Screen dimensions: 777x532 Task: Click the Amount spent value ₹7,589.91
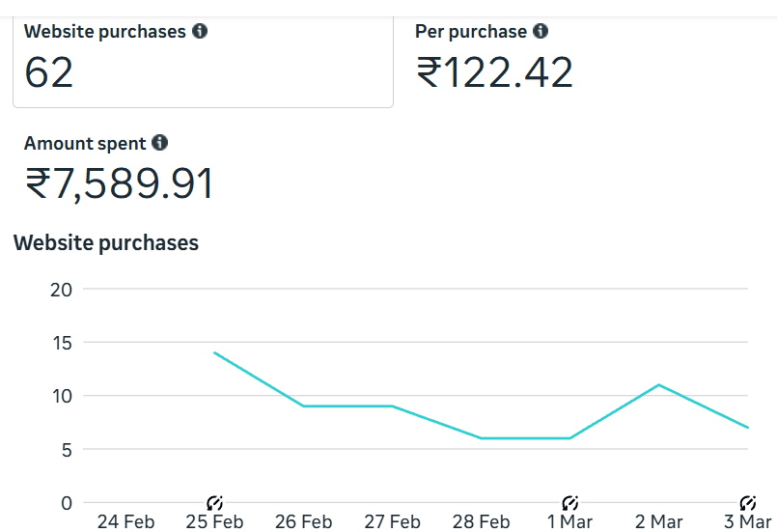pyautogui.click(x=119, y=184)
